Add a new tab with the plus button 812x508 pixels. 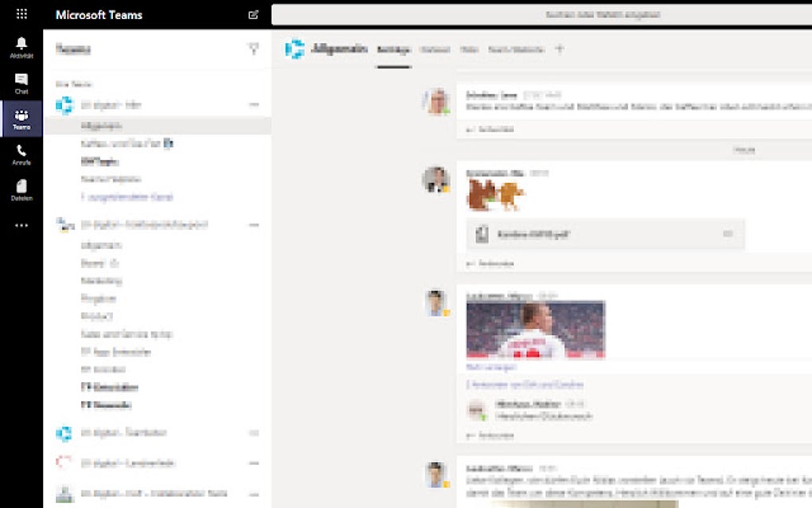(x=560, y=49)
